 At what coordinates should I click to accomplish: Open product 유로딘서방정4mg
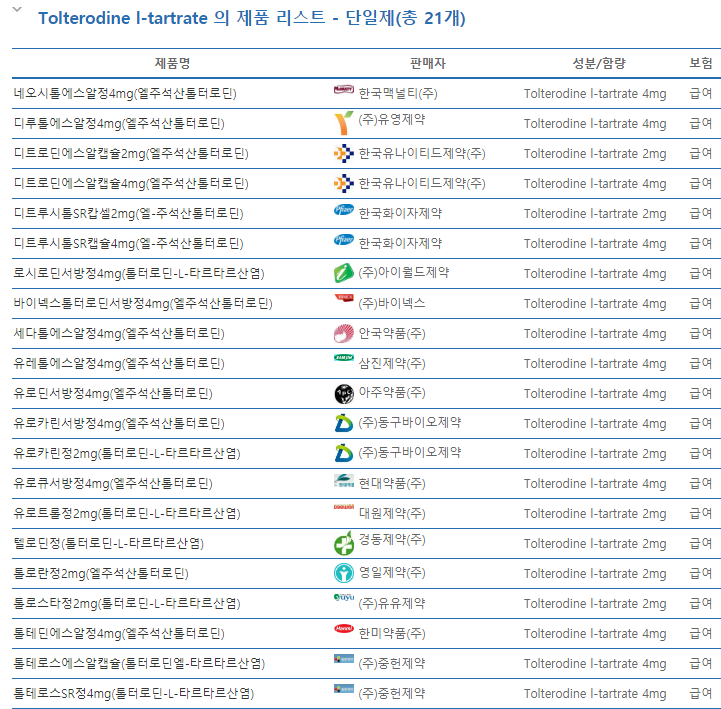113,394
